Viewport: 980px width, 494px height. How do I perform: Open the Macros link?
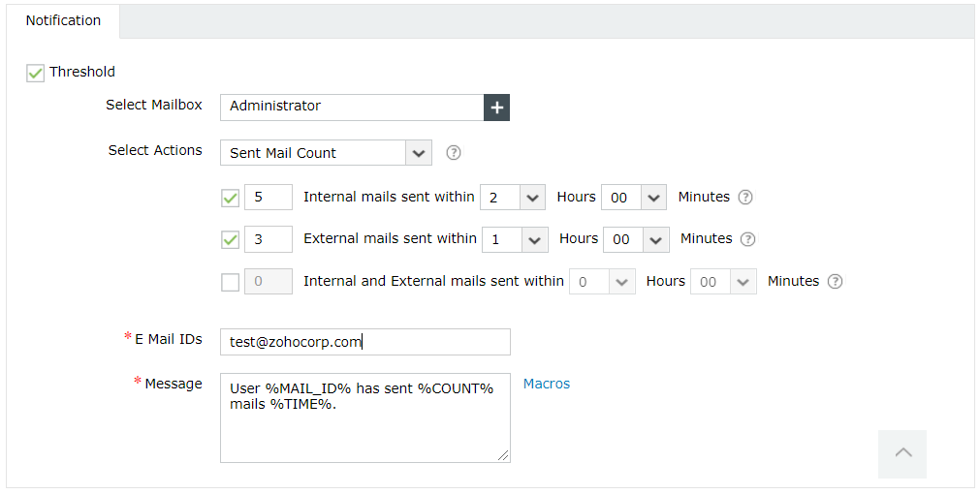pos(547,384)
